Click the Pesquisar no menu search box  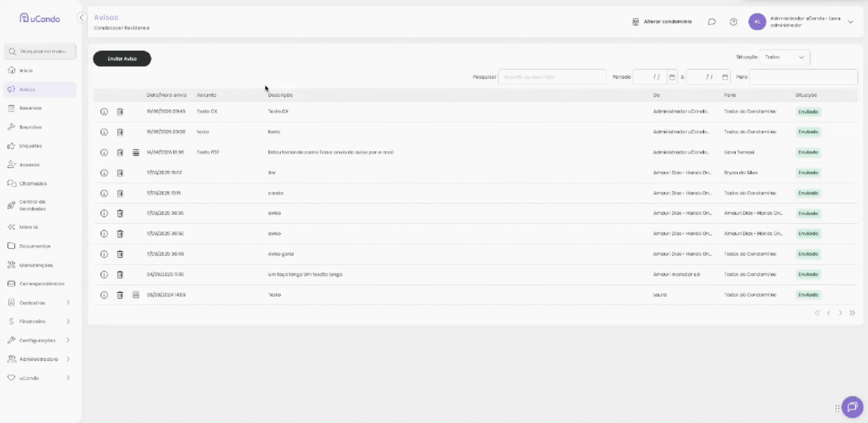(x=40, y=51)
